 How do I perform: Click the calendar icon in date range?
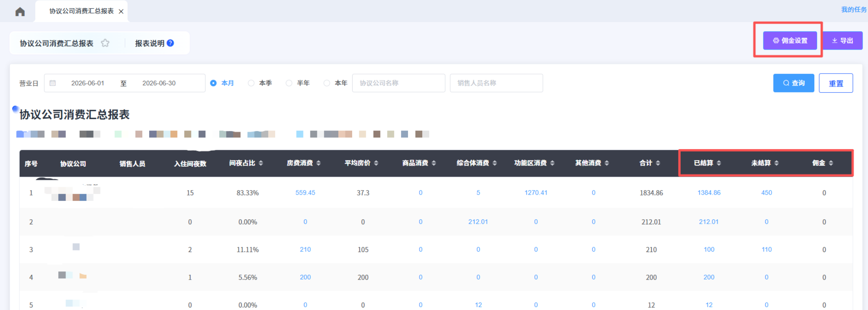tap(53, 83)
